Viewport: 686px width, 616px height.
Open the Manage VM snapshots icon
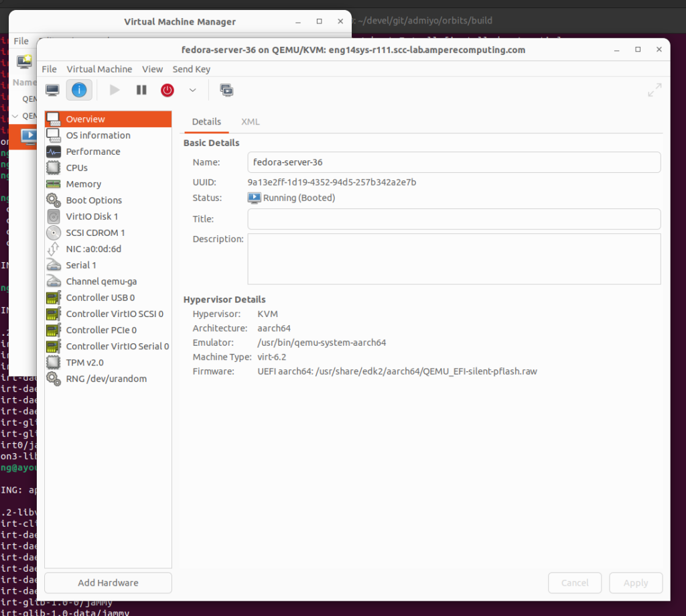[x=226, y=90]
